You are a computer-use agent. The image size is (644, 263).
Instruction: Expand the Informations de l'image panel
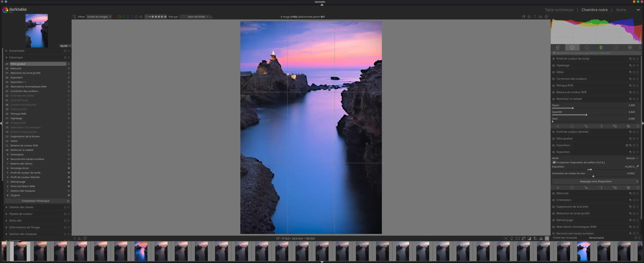pos(24,227)
